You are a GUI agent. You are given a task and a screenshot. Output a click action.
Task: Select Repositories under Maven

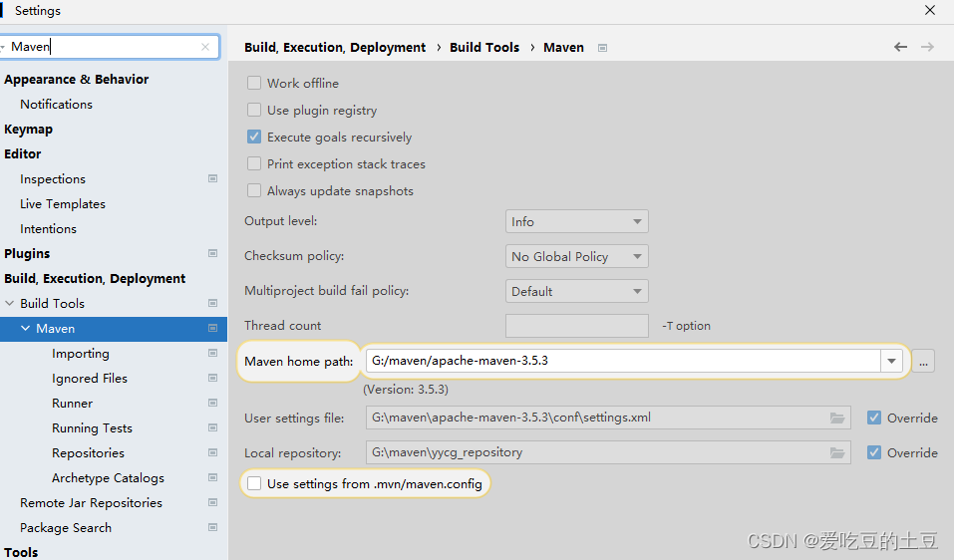point(88,453)
